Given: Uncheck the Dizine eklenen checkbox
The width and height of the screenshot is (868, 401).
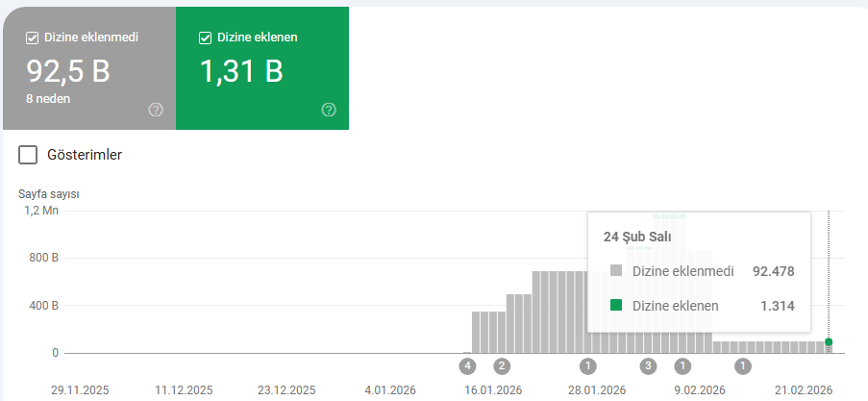Looking at the screenshot, I should (x=205, y=38).
